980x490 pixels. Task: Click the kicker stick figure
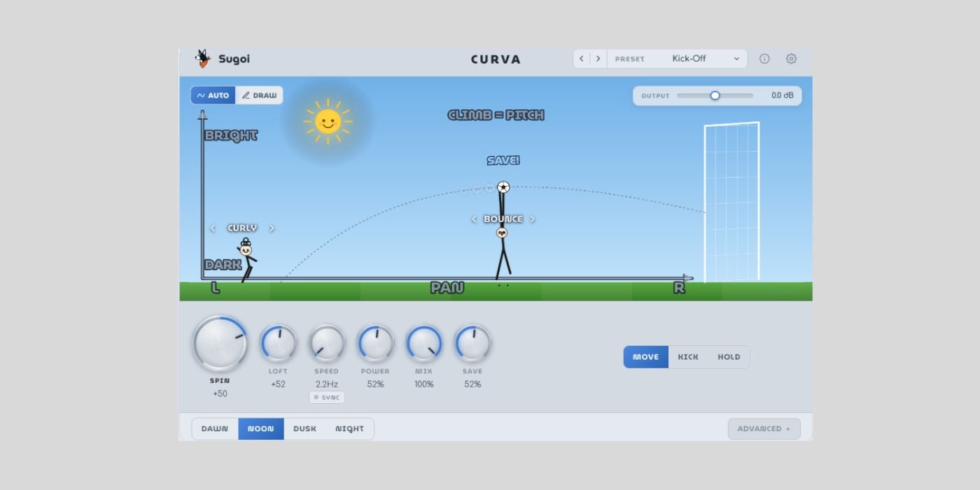point(246,260)
